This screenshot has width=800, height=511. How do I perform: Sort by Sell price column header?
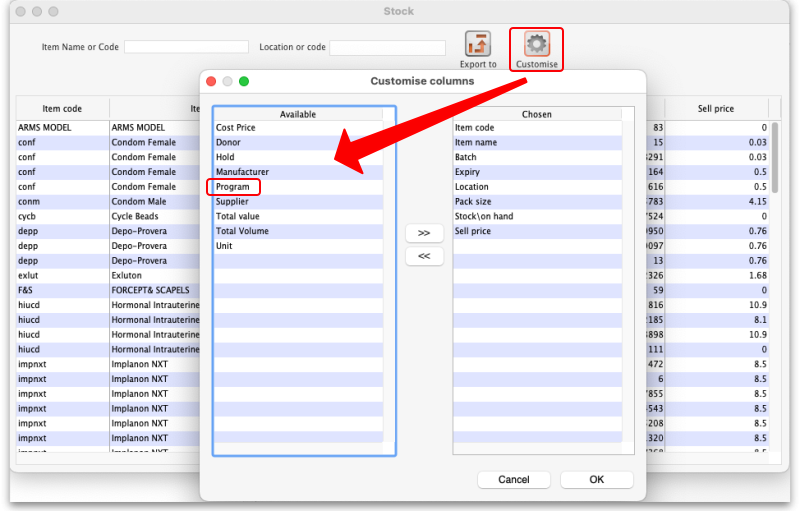coord(717,109)
